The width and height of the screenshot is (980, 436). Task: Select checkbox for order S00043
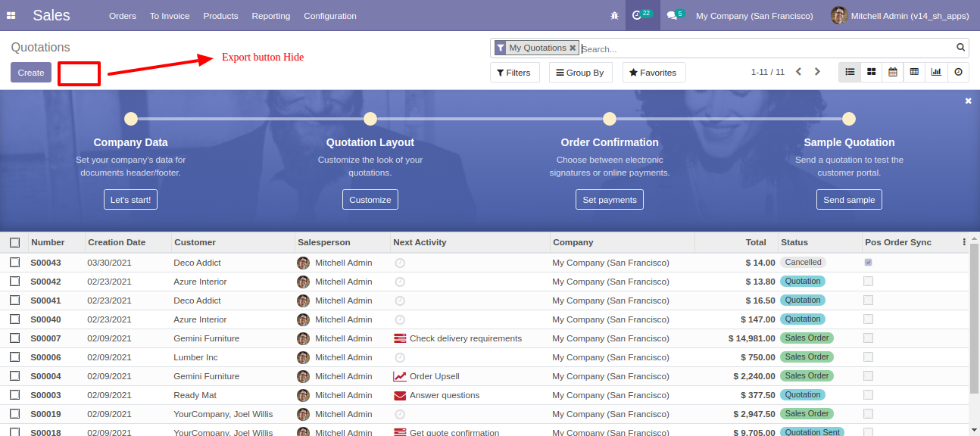point(14,263)
